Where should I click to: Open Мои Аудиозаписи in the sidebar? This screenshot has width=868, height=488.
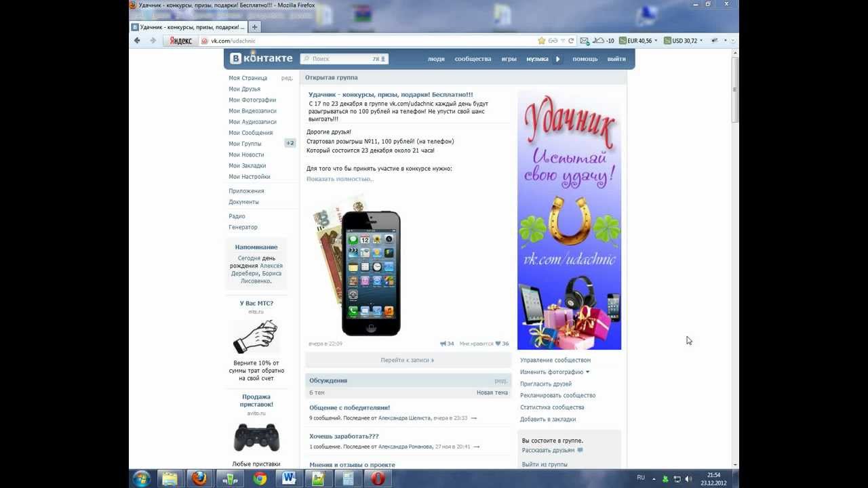pyautogui.click(x=252, y=122)
